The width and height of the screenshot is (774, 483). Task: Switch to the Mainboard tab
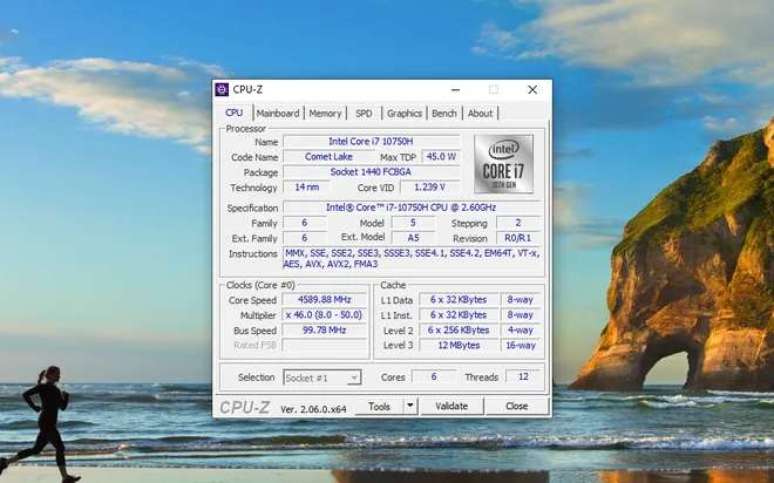click(x=278, y=113)
